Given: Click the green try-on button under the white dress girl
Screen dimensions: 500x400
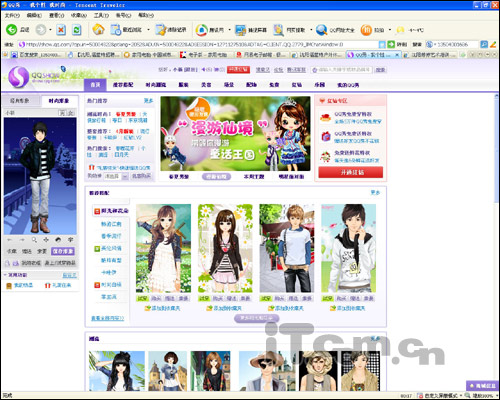Looking at the screenshot, I should (142, 298).
